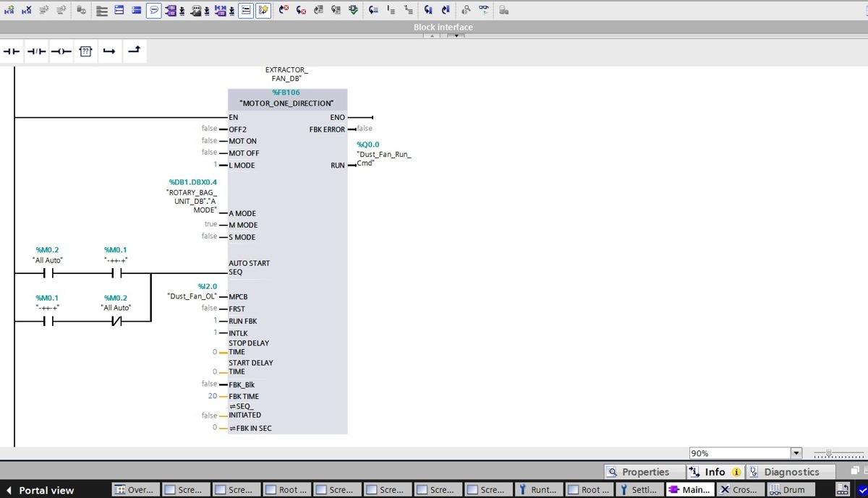This screenshot has width=868, height=498.
Task: Click the M MODE true value
Action: [210, 224]
